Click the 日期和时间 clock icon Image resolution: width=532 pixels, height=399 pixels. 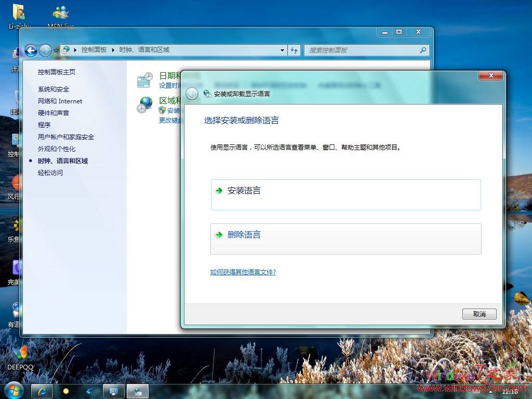click(x=144, y=81)
